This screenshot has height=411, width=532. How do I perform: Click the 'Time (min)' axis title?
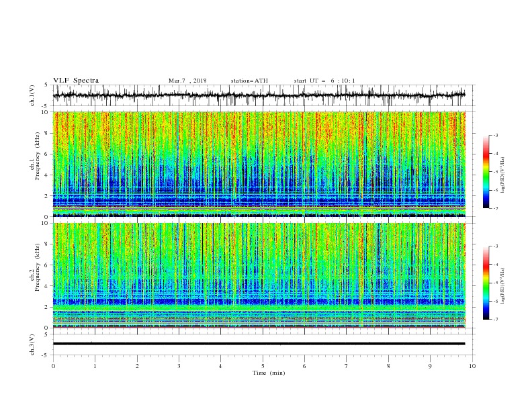click(x=269, y=373)
